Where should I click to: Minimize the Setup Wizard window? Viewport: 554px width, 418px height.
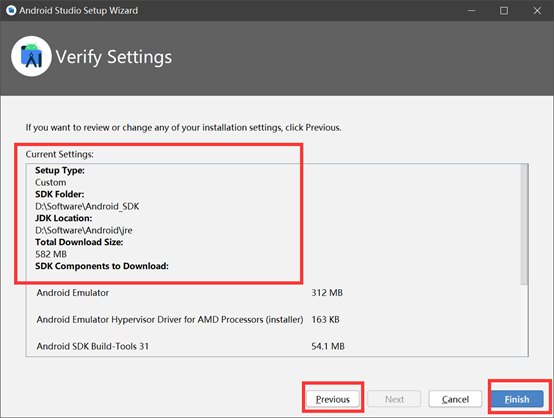tap(471, 11)
